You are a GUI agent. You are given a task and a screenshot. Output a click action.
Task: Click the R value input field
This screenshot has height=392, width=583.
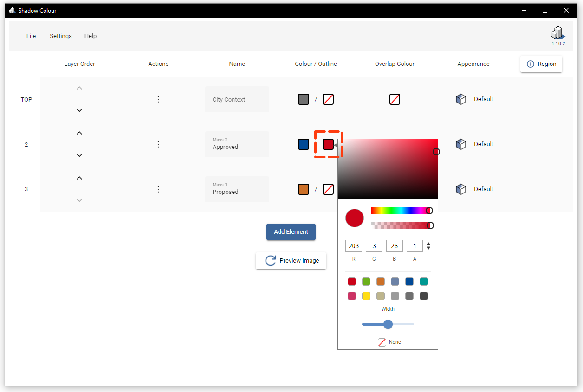coord(353,245)
